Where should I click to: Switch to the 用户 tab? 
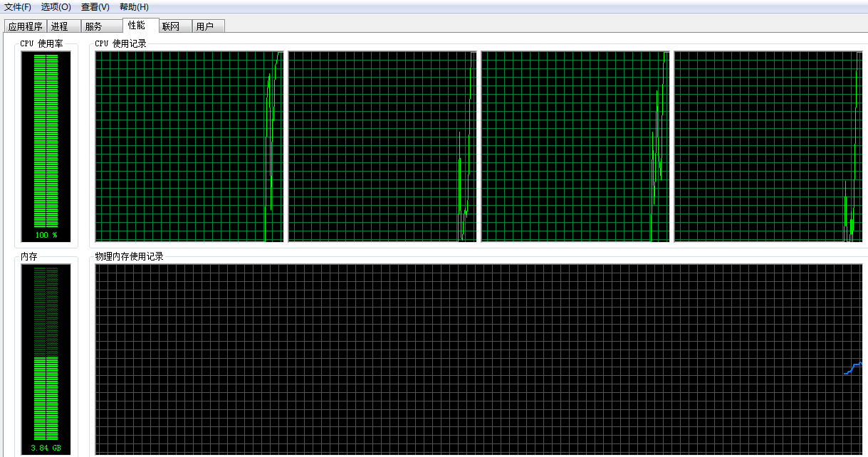point(209,26)
